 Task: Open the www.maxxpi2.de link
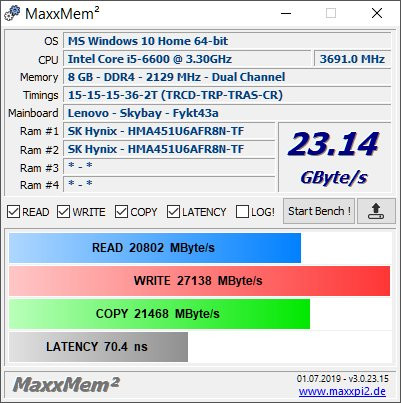(x=342, y=391)
